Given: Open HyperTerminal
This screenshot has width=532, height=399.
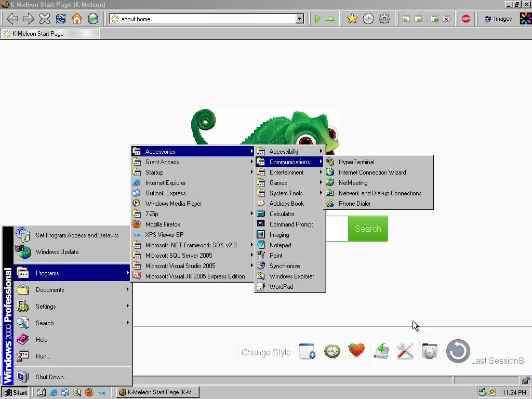Looking at the screenshot, I should tap(378, 162).
